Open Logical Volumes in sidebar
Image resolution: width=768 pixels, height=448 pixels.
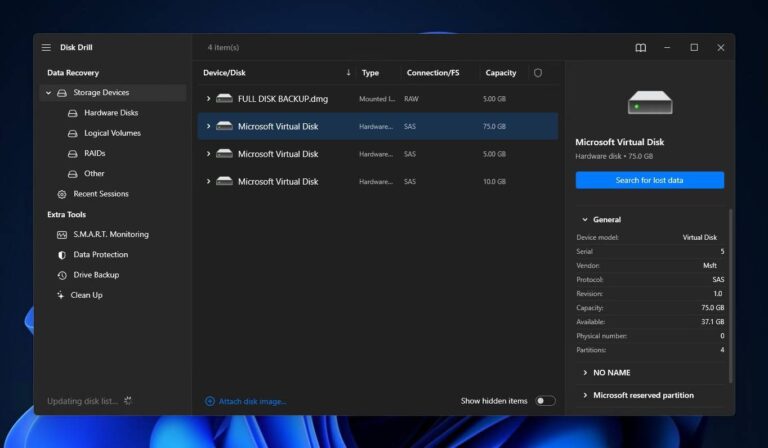tap(111, 133)
